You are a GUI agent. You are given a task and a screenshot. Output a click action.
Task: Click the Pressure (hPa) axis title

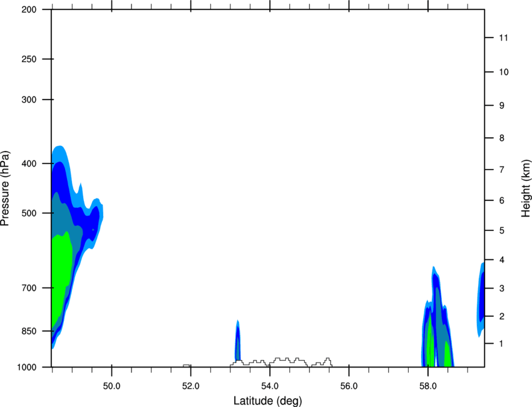[5, 188]
